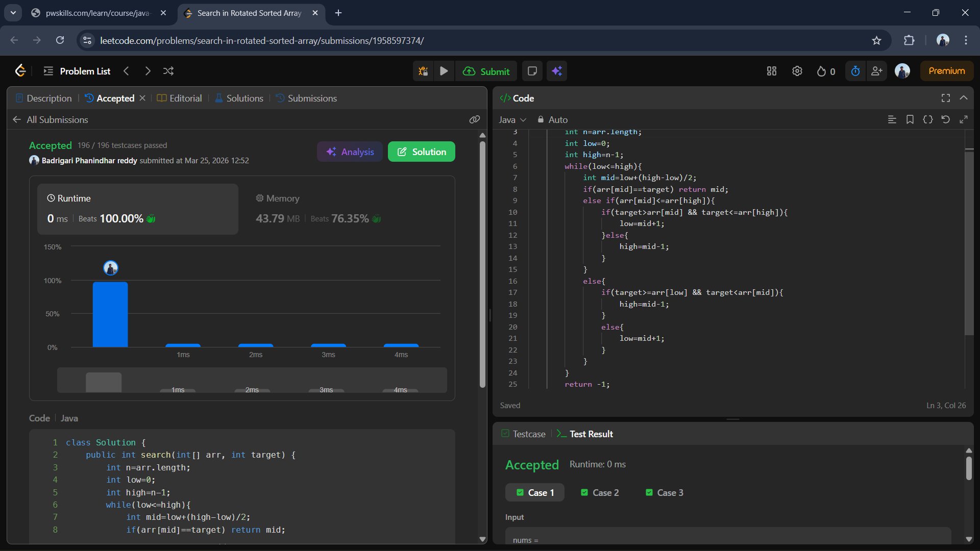
Task: Open the Java language dropdown
Action: pyautogui.click(x=512, y=119)
